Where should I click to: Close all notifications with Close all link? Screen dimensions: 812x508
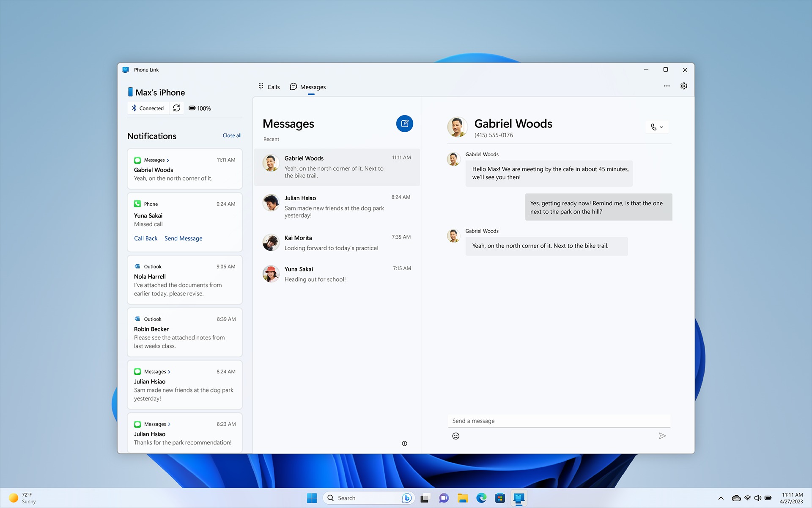click(231, 135)
